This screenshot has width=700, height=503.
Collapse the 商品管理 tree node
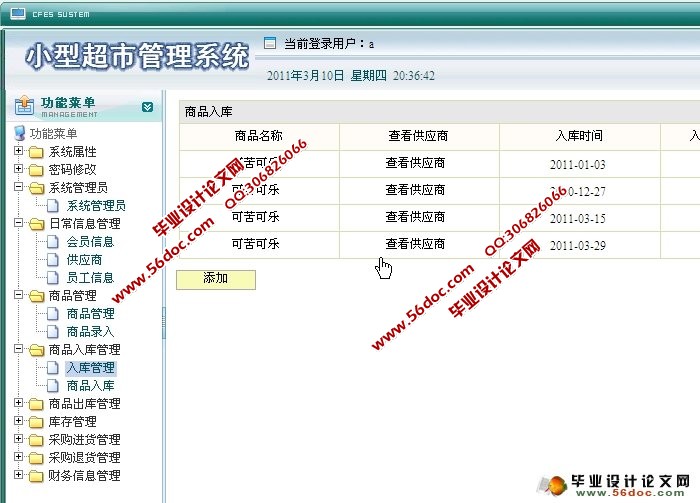(x=18, y=295)
